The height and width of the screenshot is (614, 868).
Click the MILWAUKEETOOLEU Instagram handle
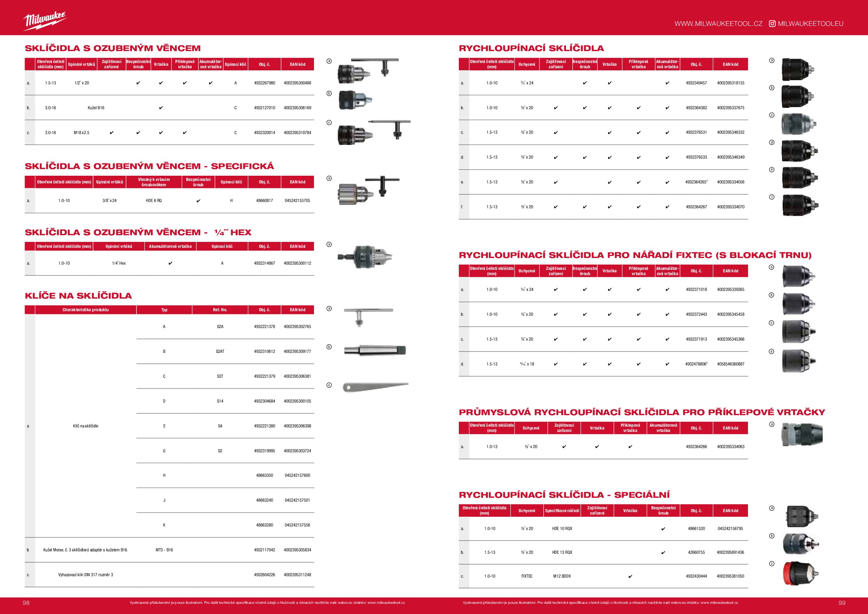[x=811, y=23]
